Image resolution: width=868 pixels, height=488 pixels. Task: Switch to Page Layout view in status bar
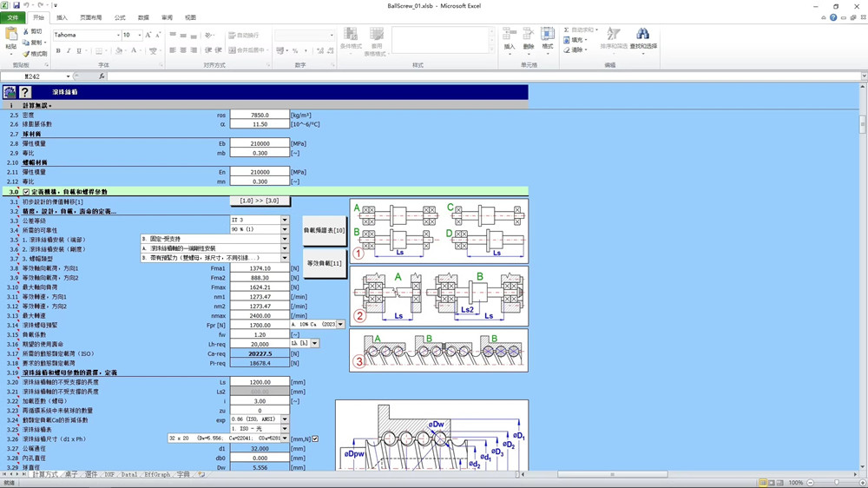click(x=772, y=483)
